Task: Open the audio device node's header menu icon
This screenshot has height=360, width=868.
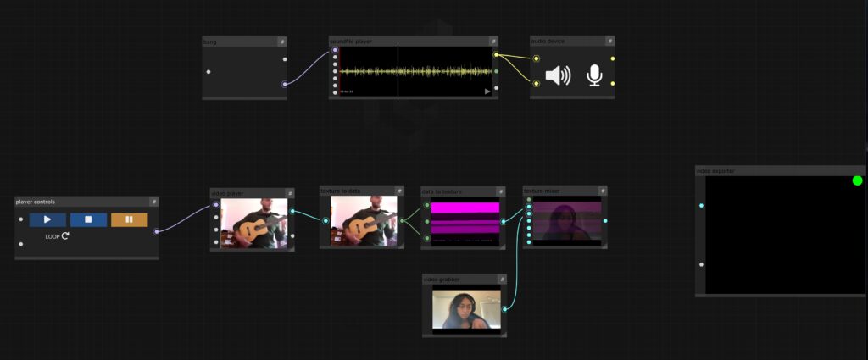Action: [x=609, y=41]
